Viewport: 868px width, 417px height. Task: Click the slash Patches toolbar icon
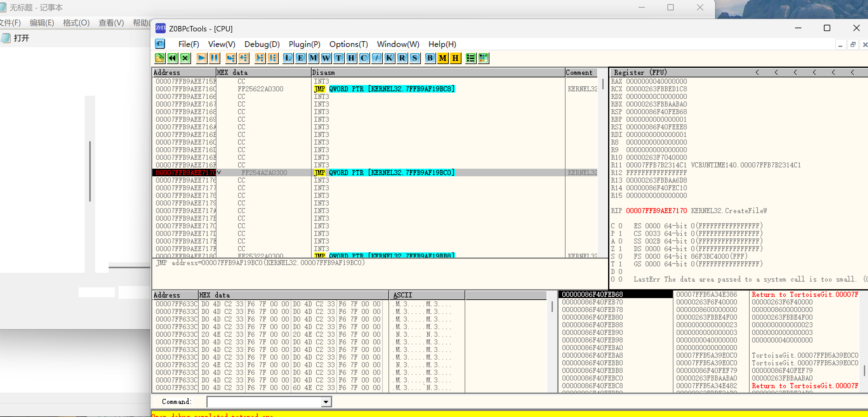coord(377,58)
